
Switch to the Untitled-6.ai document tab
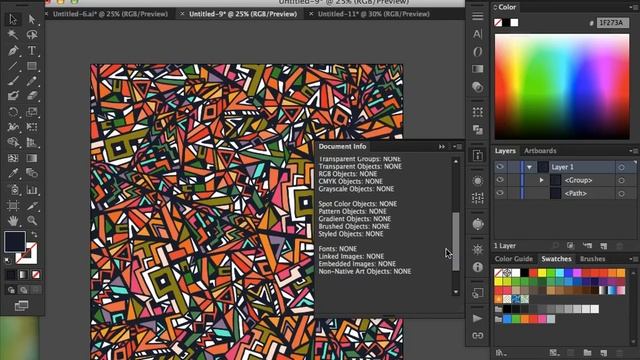pos(110,14)
